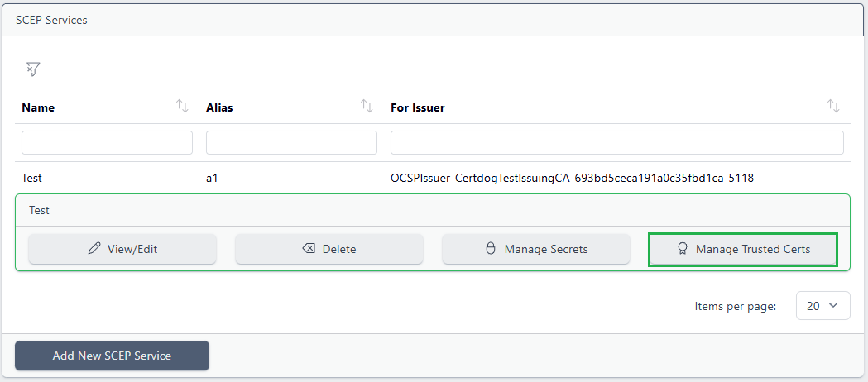Sort by Name column arrows
The height and width of the screenshot is (382, 868).
tap(183, 107)
